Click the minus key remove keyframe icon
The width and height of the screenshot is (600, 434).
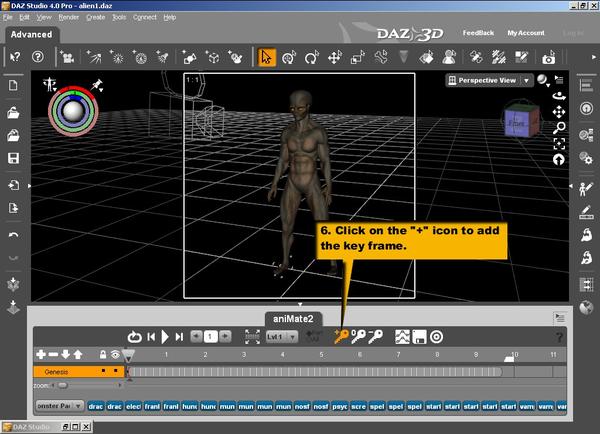pos(375,336)
